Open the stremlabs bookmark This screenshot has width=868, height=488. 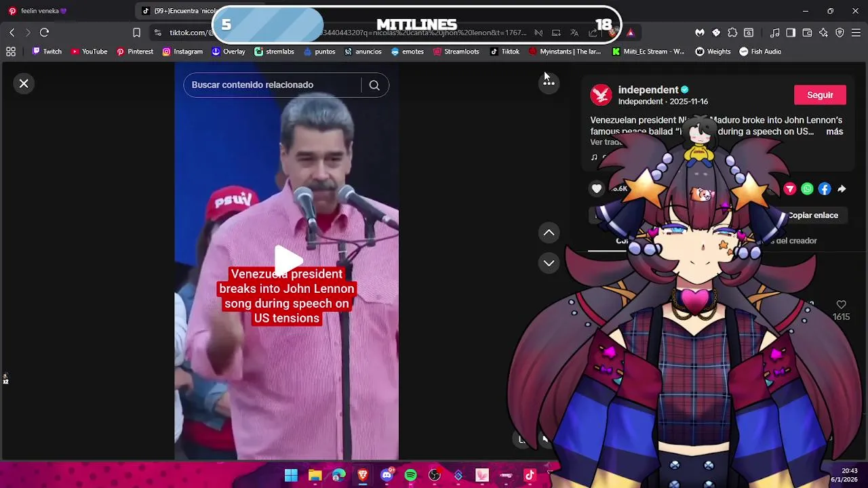[274, 52]
